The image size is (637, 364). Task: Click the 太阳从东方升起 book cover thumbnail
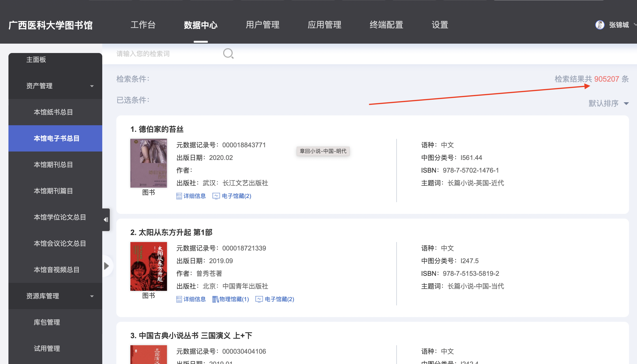coord(148,266)
